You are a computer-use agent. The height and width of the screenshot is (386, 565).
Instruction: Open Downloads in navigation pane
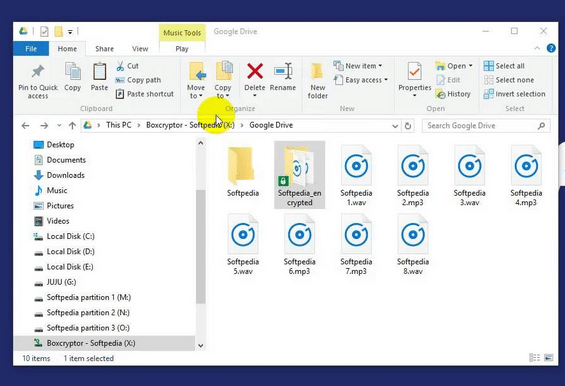coord(59,176)
